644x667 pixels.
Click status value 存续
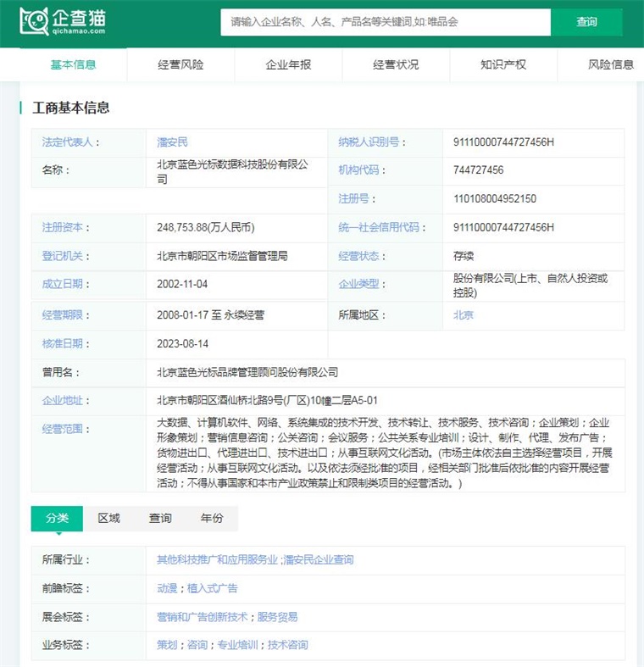click(x=464, y=256)
